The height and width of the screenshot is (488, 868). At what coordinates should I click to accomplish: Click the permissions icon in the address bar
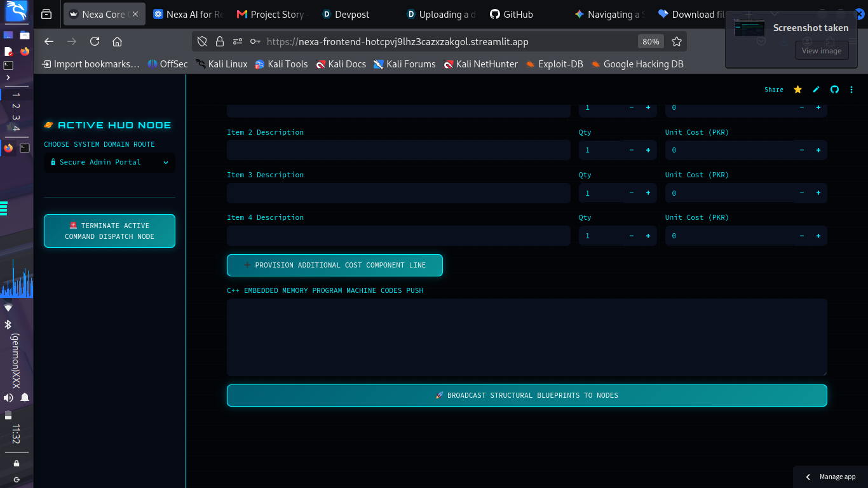[238, 41]
